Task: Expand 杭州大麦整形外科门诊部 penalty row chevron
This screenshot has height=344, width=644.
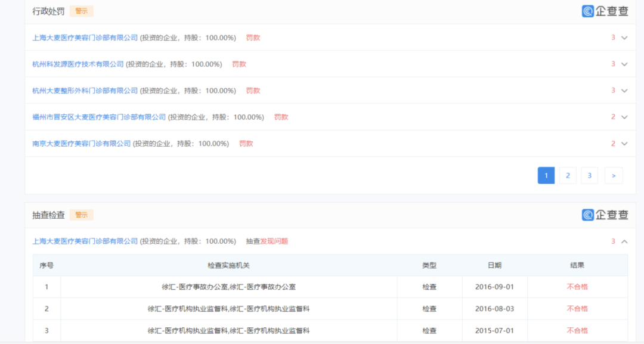Action: coord(624,91)
